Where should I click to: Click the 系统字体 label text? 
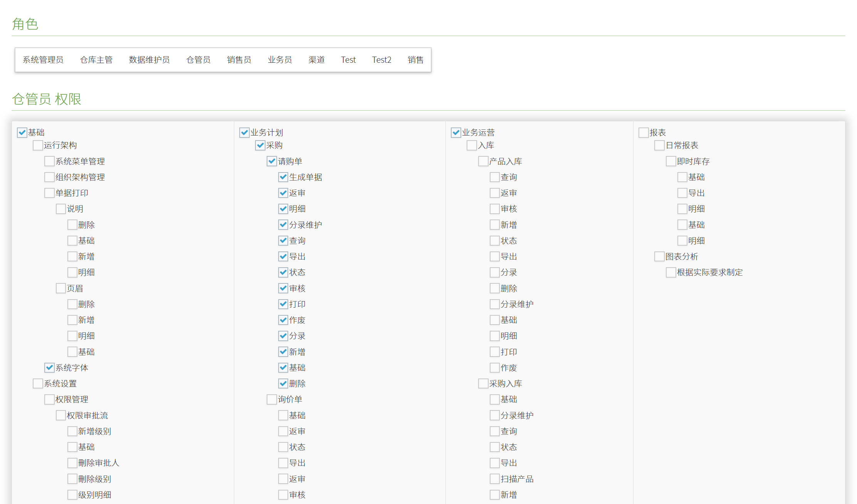click(72, 368)
